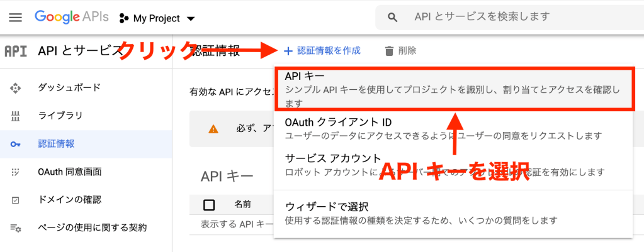The image size is (644, 252).
Task: Click the key icon for 認証情報
Action: 16,145
